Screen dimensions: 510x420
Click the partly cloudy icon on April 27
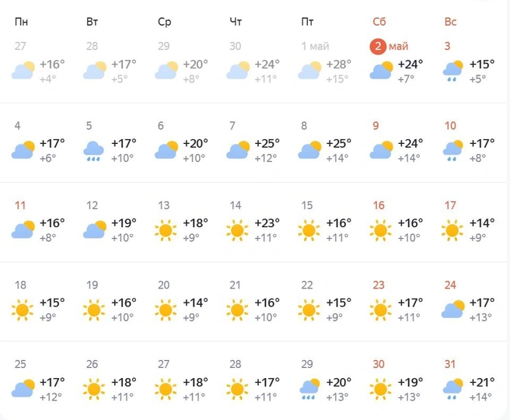(x=23, y=70)
